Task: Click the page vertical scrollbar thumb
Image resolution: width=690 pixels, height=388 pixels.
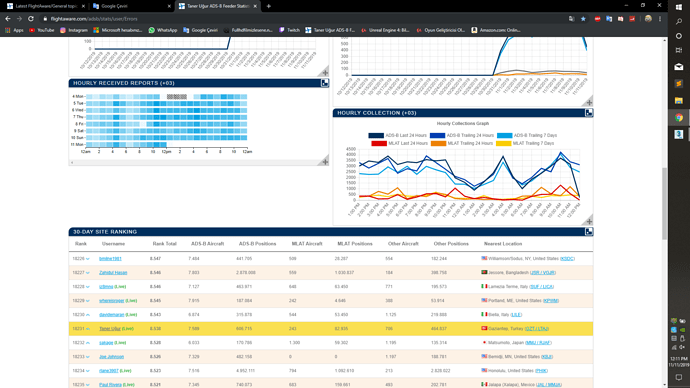Action: click(664, 203)
